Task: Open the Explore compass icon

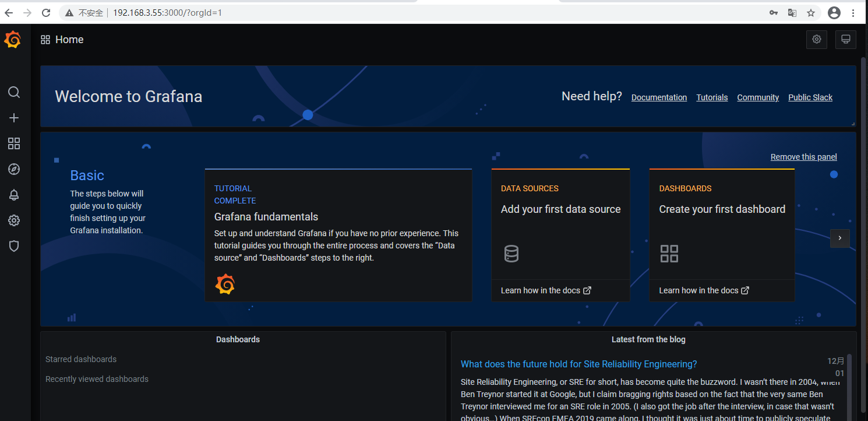Action: tap(14, 169)
